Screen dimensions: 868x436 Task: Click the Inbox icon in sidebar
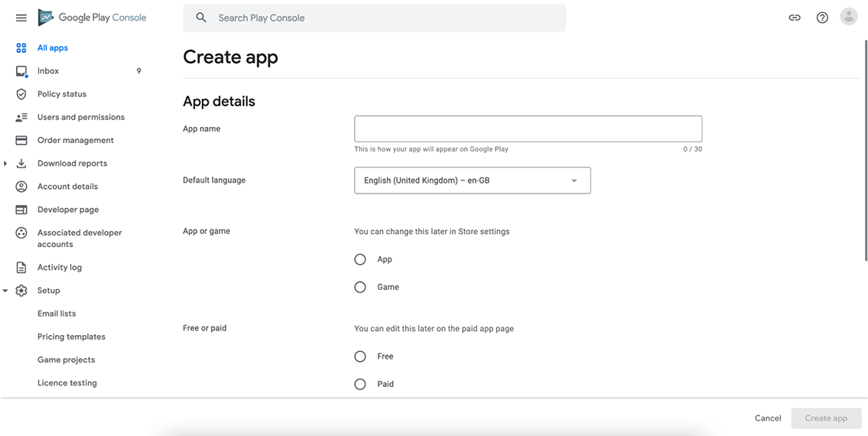21,71
